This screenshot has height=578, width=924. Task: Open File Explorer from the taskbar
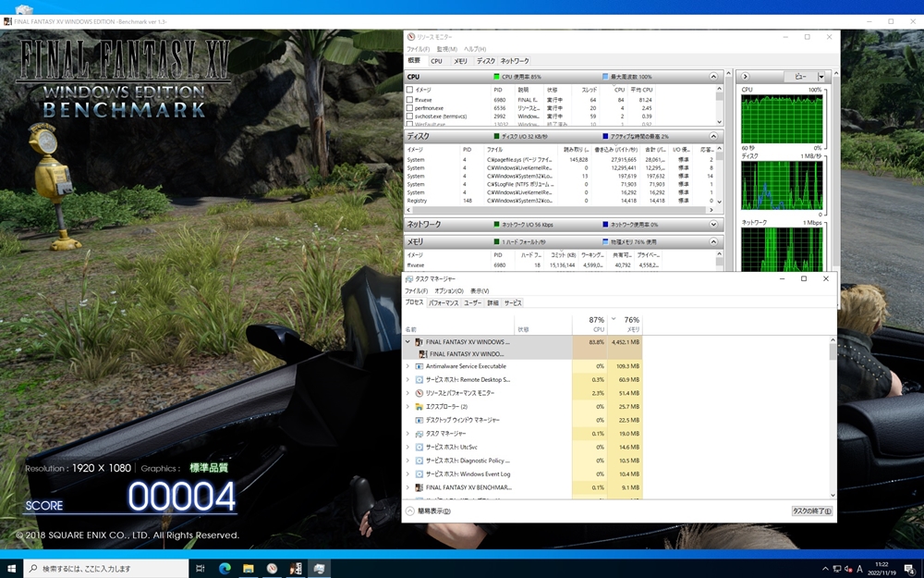248,569
